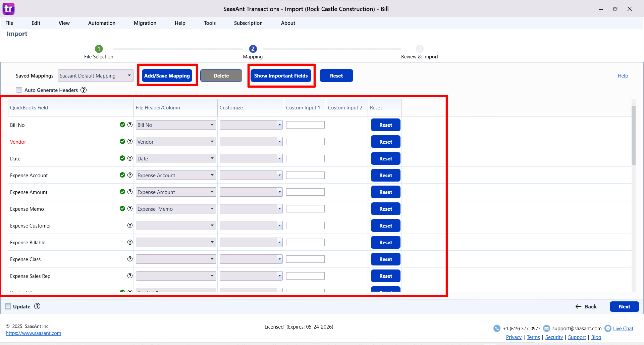Click the phone icon in footer
This screenshot has width=644, height=345.
click(497, 328)
